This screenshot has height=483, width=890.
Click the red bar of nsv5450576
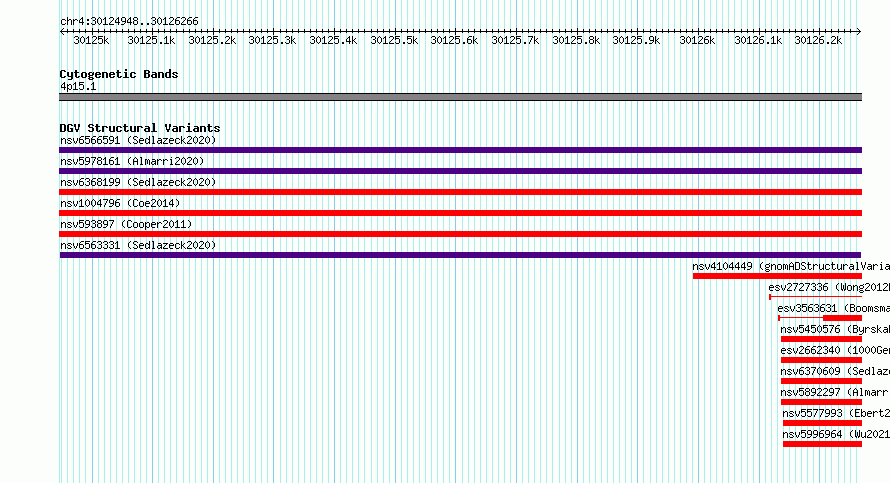[x=821, y=339]
